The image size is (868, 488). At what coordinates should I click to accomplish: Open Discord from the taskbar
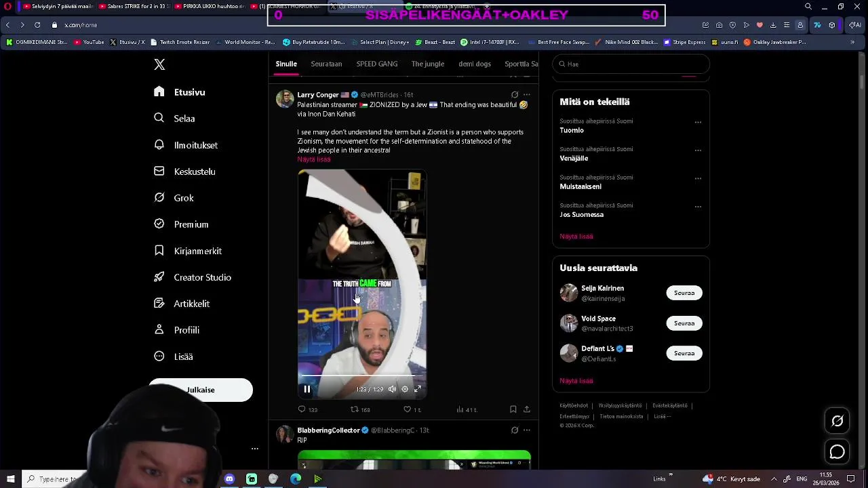pos(229,479)
